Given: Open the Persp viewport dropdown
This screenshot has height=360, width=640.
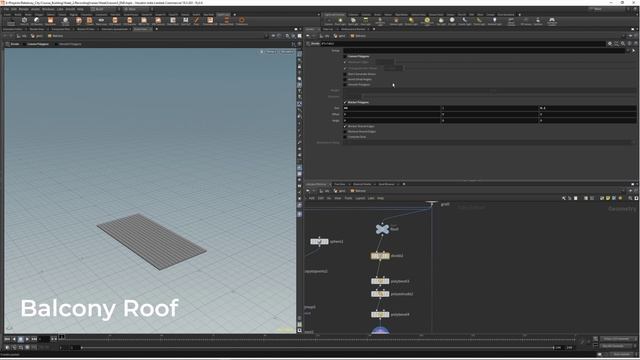Looking at the screenshot, I should coord(270,52).
